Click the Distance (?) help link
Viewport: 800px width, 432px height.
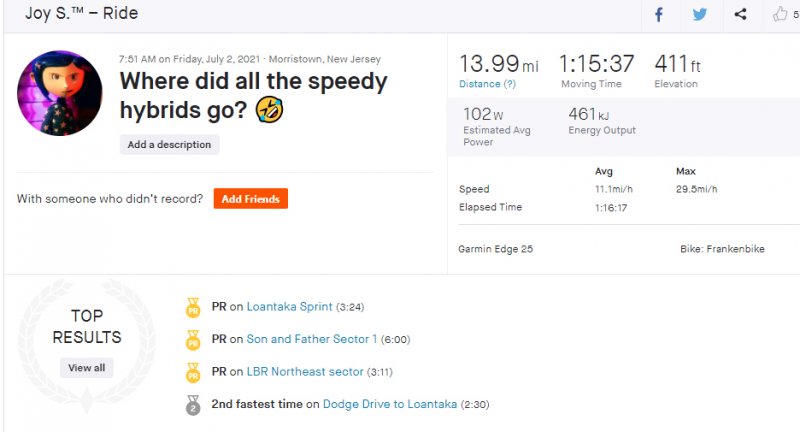coord(487,84)
